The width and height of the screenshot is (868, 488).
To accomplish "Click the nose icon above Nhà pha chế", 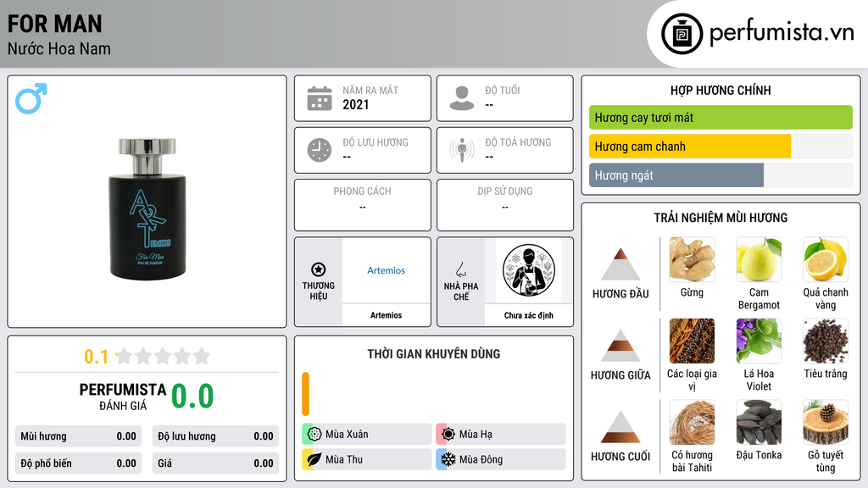I will click(460, 269).
